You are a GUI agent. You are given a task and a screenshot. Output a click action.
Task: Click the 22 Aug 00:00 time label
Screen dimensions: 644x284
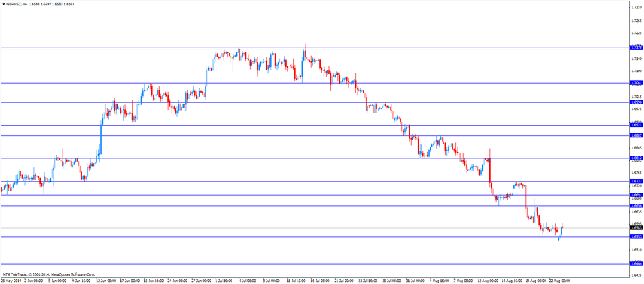click(560, 281)
